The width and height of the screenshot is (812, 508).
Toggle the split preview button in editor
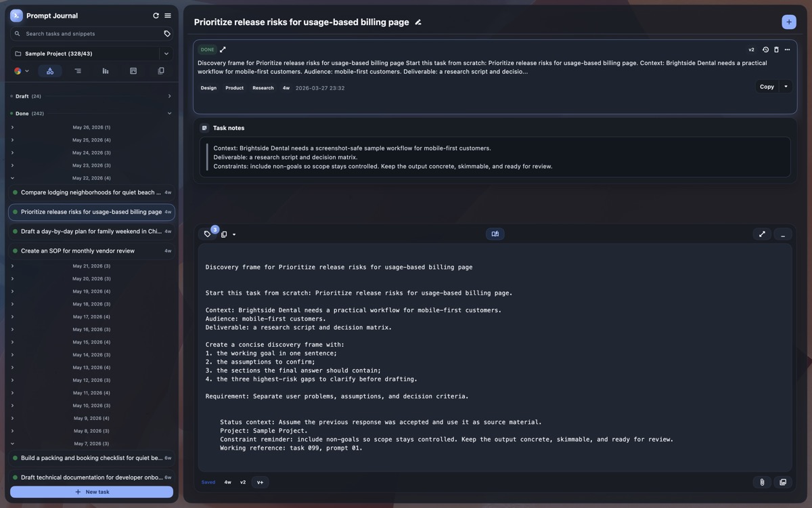coord(495,234)
